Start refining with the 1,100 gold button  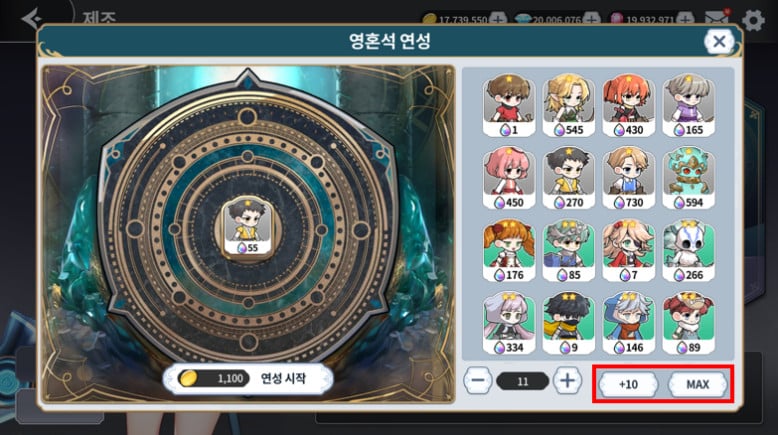tap(248, 379)
